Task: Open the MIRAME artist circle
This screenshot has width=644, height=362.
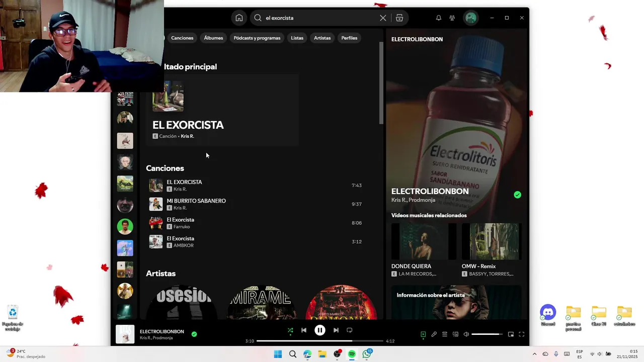Action: tap(262, 303)
